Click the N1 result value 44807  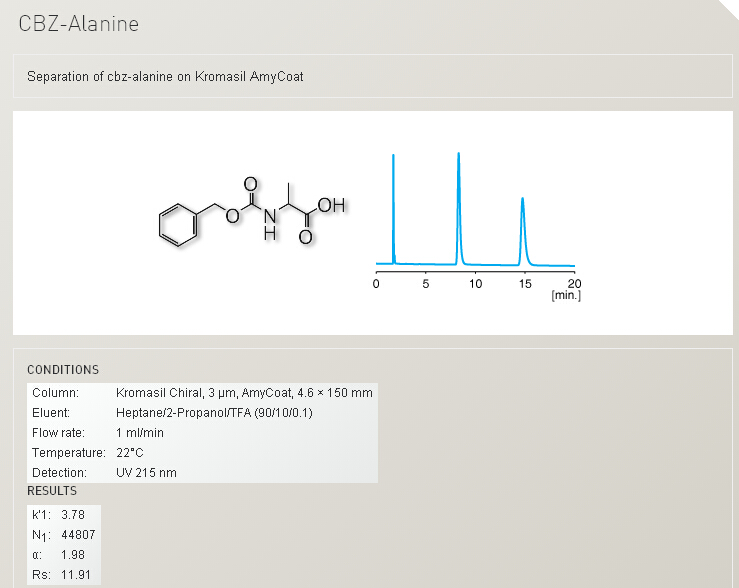point(78,535)
